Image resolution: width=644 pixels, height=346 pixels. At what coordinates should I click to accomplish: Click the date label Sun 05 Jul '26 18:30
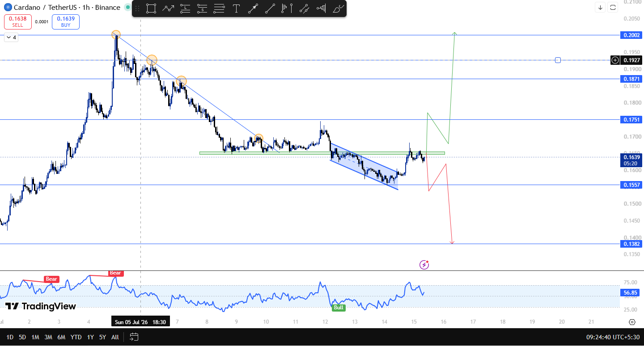(140, 322)
